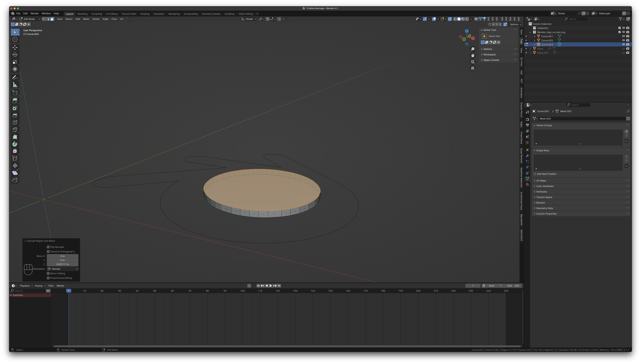
Task: Click the Mesh.002 data name field
Action: tap(582, 119)
